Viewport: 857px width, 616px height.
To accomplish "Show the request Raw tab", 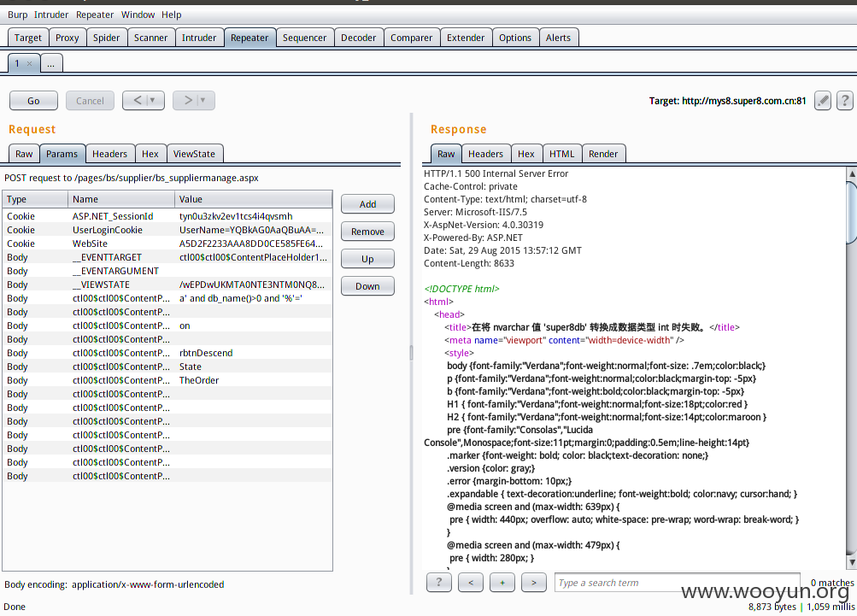I will tap(24, 154).
